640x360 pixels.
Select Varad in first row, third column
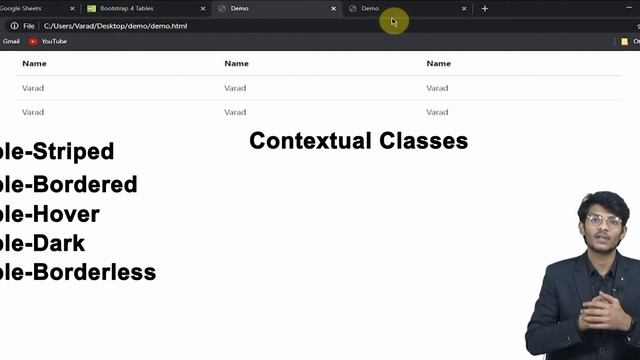(437, 88)
